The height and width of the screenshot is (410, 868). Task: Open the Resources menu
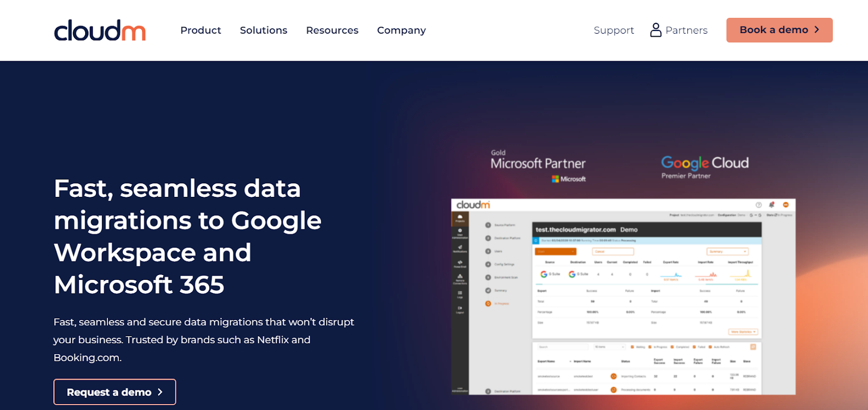click(x=332, y=30)
